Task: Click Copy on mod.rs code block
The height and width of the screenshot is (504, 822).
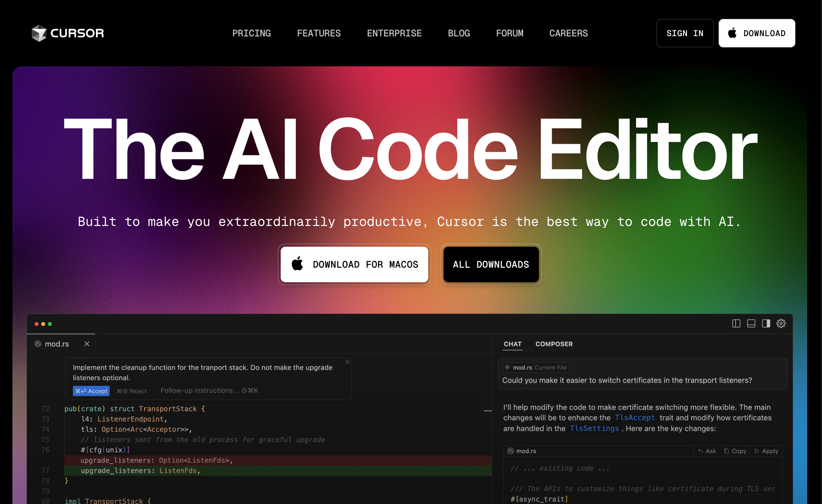Action: click(x=735, y=451)
